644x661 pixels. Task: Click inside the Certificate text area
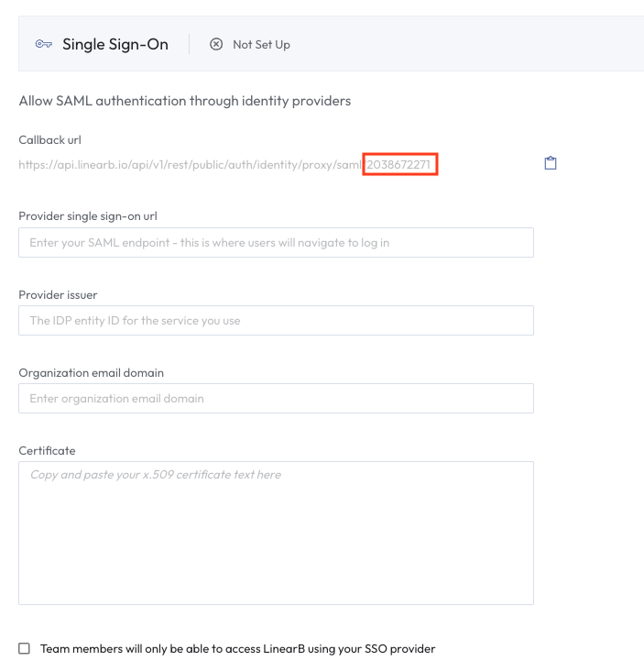point(276,534)
